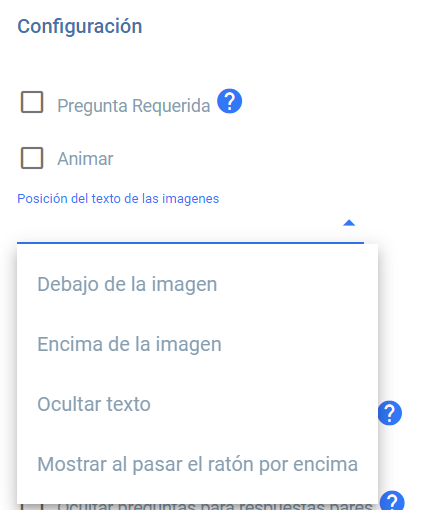Click the Animar label text
Viewport: 446px width, 510px height.
coord(85,159)
